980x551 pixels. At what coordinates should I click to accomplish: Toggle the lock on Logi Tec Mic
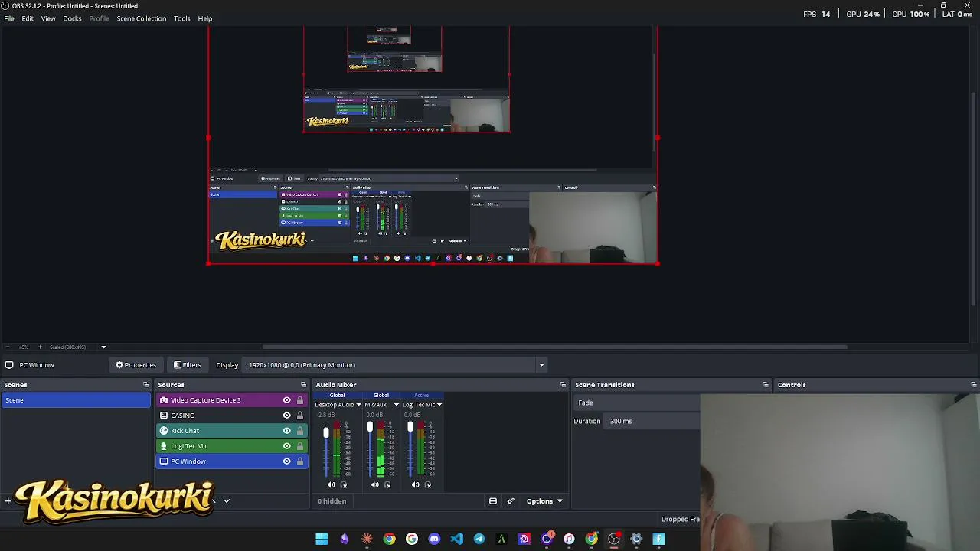[300, 446]
